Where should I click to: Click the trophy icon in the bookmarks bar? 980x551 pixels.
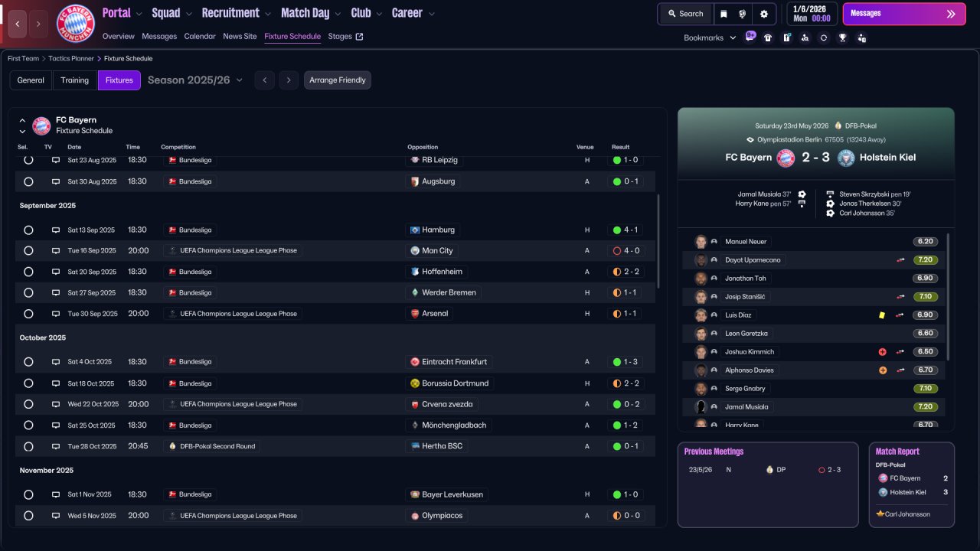(x=842, y=37)
